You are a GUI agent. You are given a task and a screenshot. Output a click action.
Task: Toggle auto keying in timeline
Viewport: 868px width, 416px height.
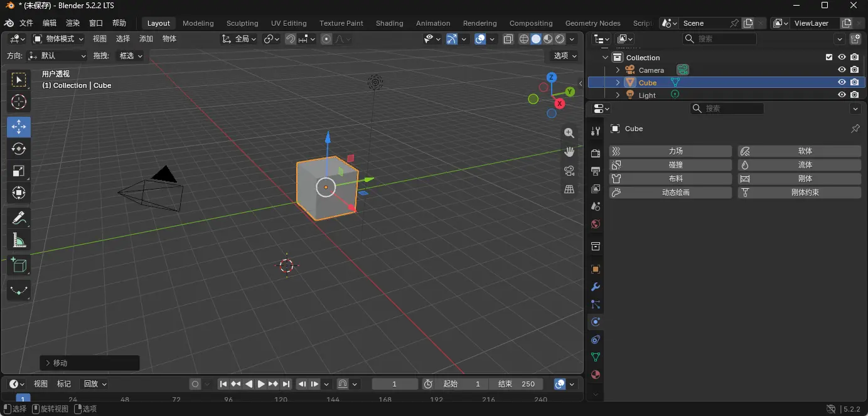coord(195,384)
